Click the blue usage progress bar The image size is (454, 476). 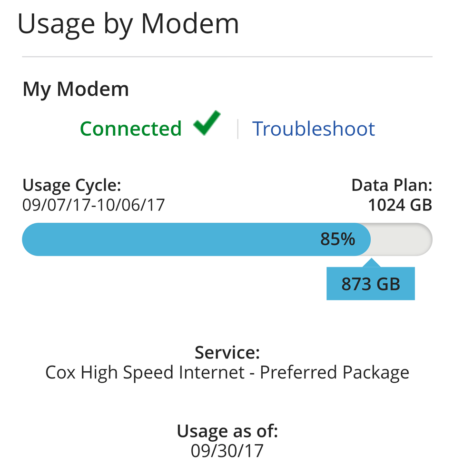190,239
